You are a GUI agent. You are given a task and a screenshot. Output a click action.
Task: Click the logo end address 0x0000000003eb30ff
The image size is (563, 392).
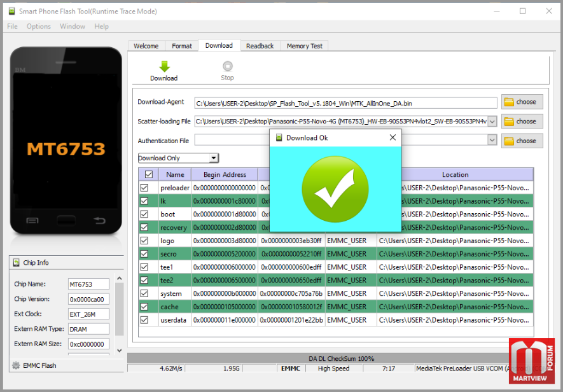291,241
